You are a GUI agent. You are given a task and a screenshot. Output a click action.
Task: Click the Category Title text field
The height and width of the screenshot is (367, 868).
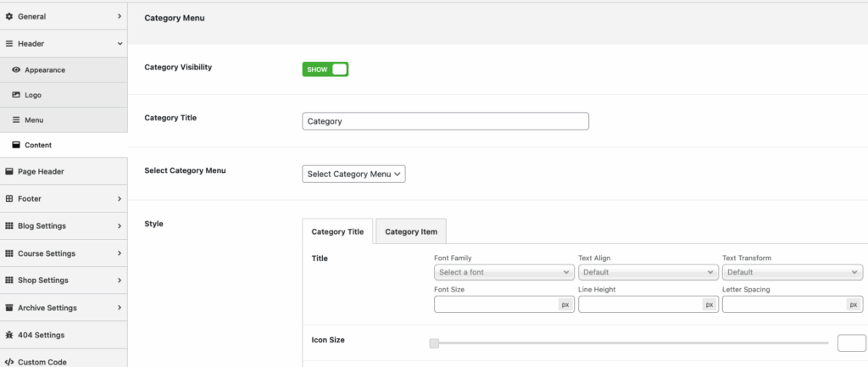tap(445, 121)
